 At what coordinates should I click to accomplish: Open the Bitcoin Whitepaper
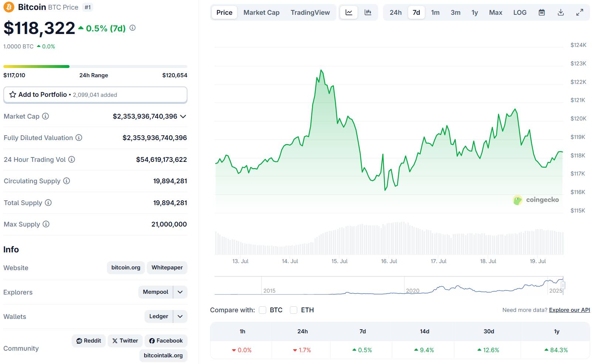(167, 268)
